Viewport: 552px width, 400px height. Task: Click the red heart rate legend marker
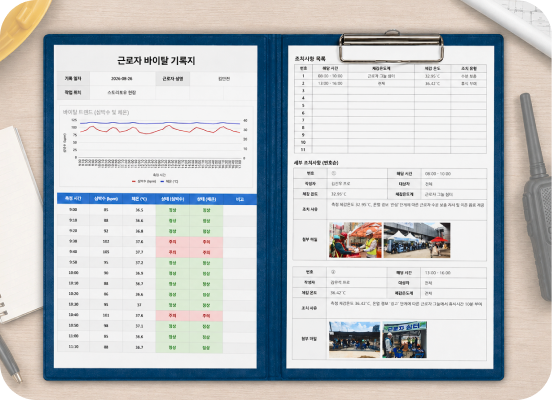pos(134,182)
